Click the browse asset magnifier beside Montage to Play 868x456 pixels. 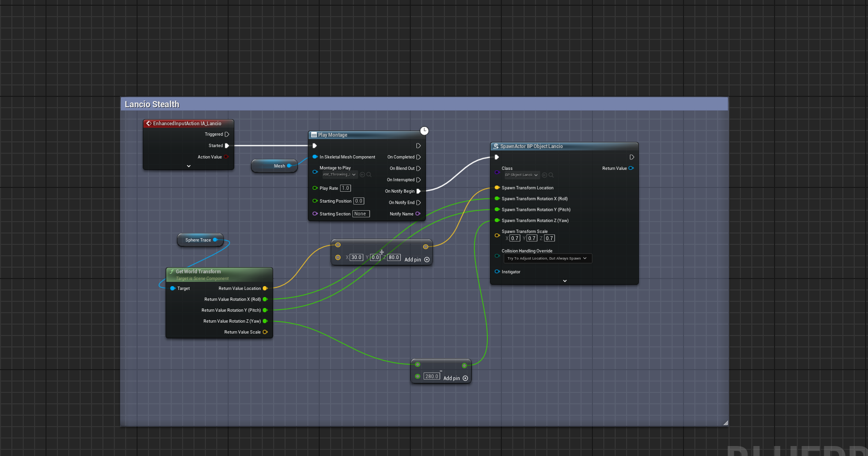(x=369, y=175)
